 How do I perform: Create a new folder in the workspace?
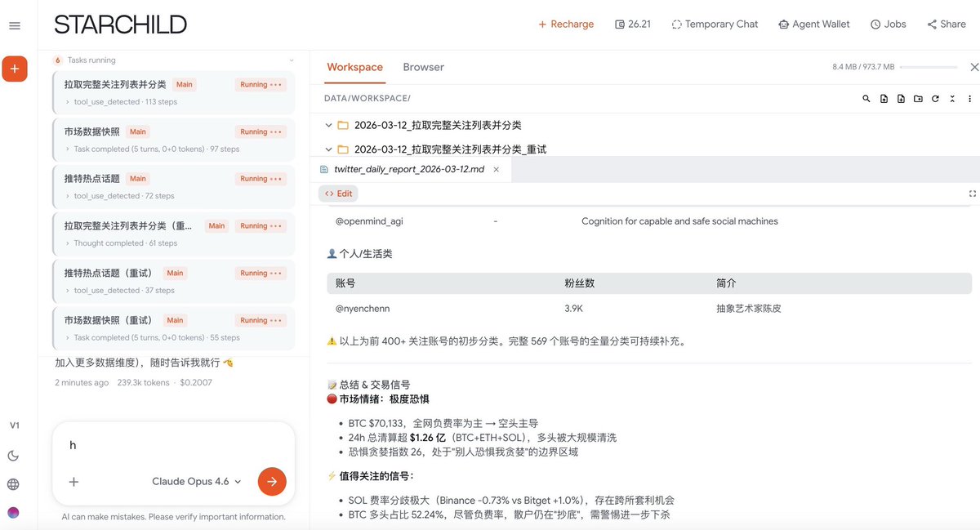[x=918, y=98]
